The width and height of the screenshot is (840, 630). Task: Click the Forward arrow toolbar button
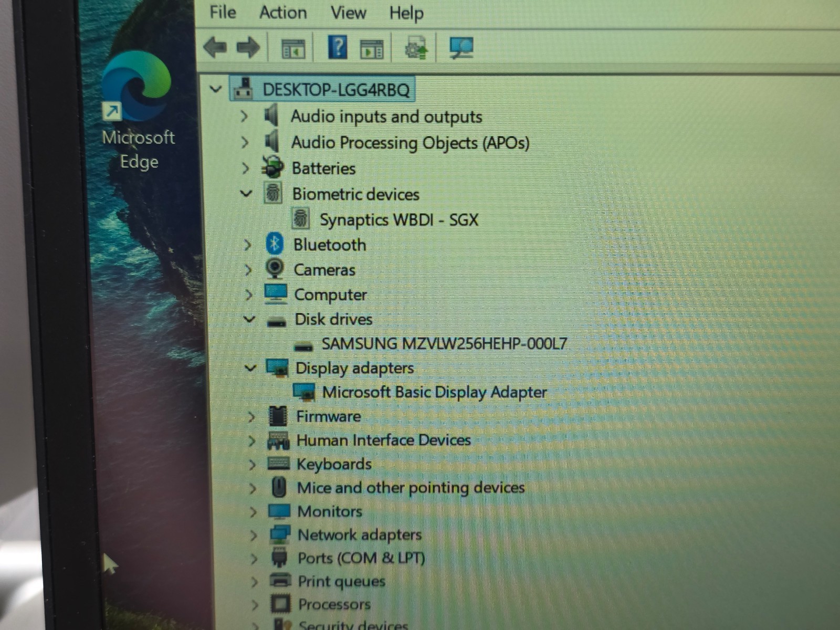coord(248,48)
